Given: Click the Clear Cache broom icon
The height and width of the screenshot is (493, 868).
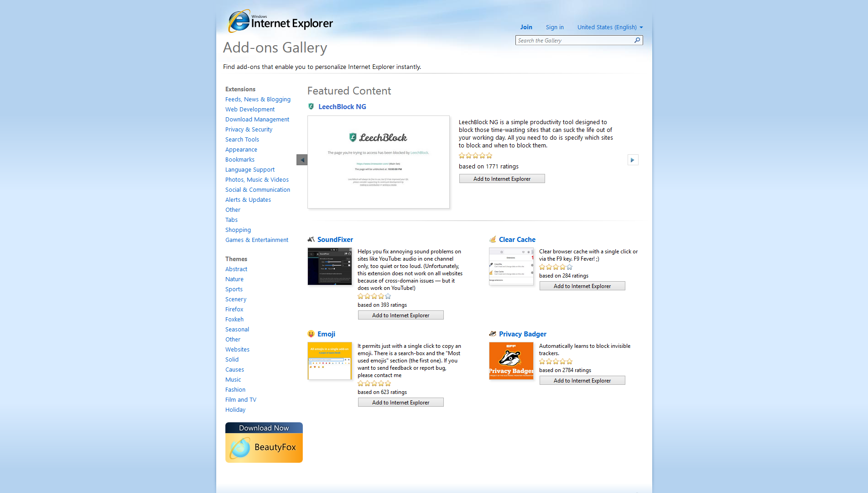Looking at the screenshot, I should [493, 239].
